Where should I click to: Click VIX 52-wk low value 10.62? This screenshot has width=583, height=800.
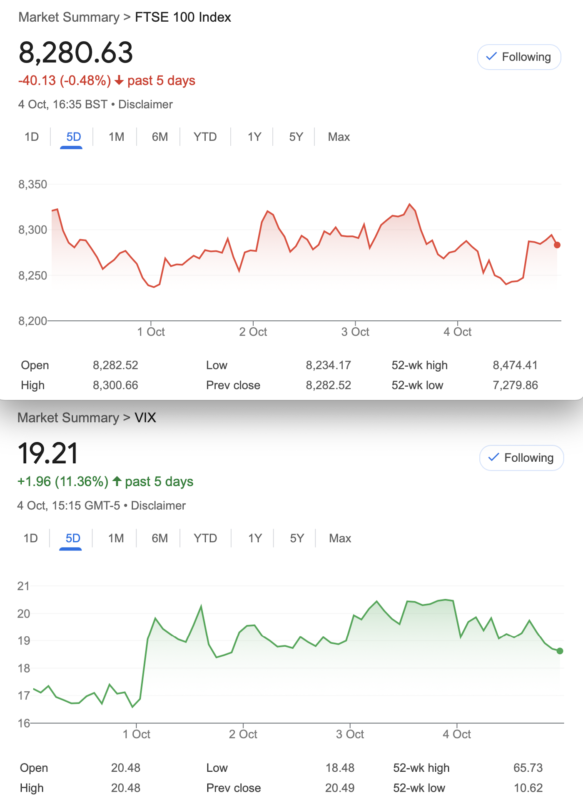(528, 788)
